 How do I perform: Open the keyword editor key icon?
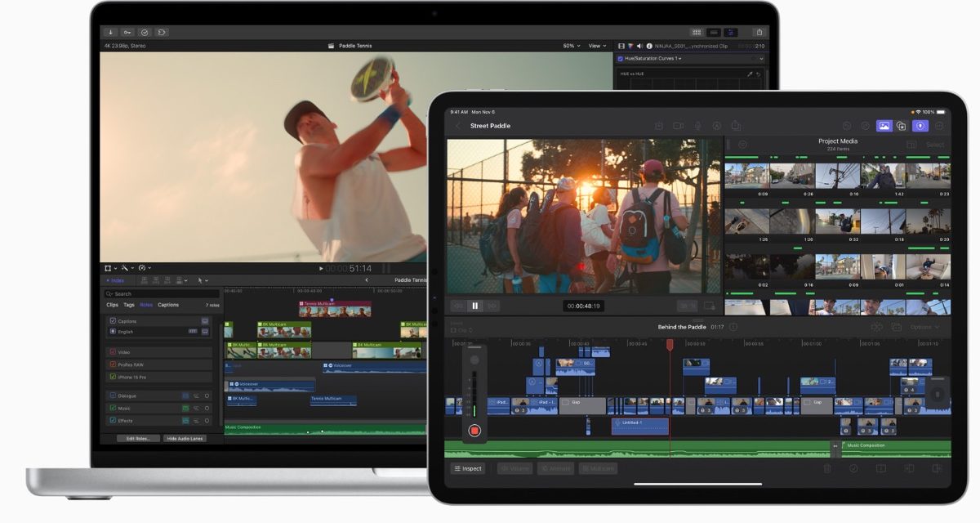coord(127,32)
